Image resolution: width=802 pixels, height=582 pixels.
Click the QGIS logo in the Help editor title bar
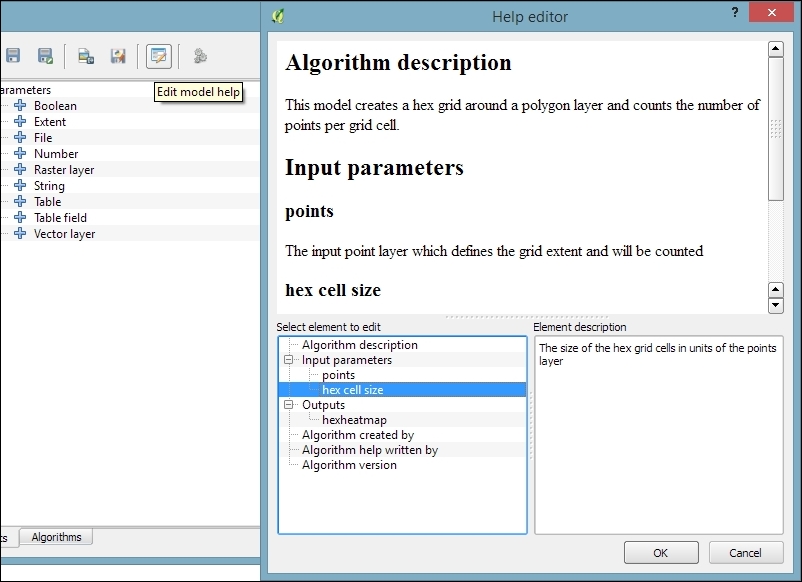pyautogui.click(x=278, y=16)
